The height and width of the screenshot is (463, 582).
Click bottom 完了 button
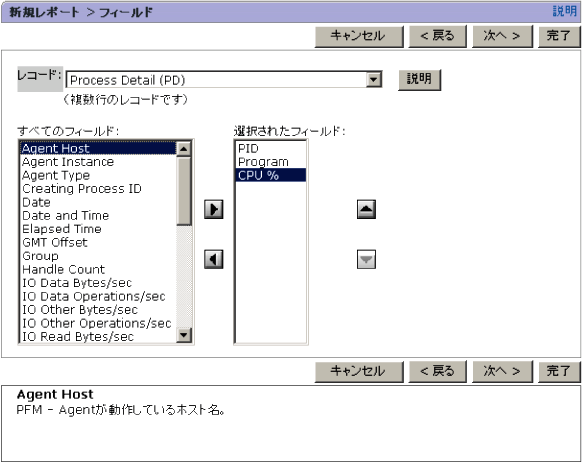559,371
